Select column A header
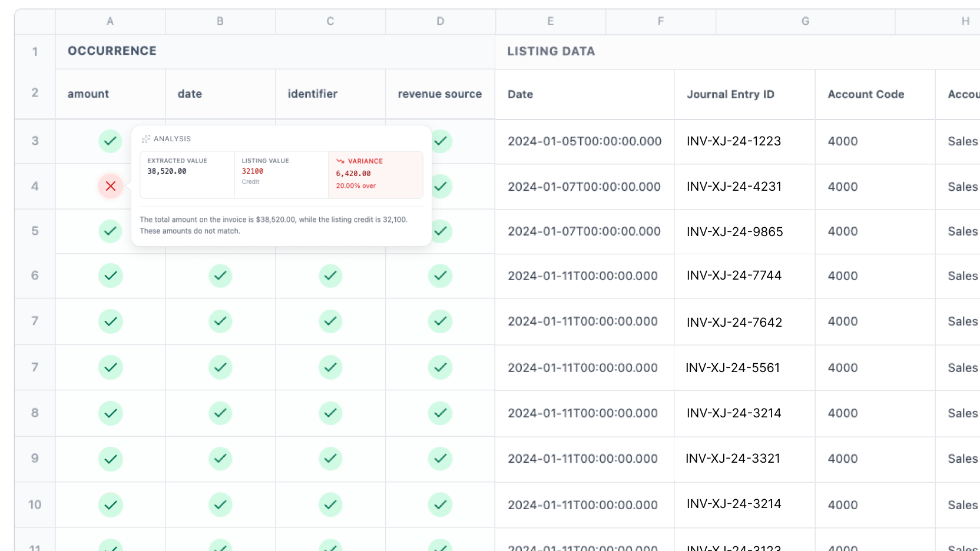980x551 pixels. tap(110, 21)
